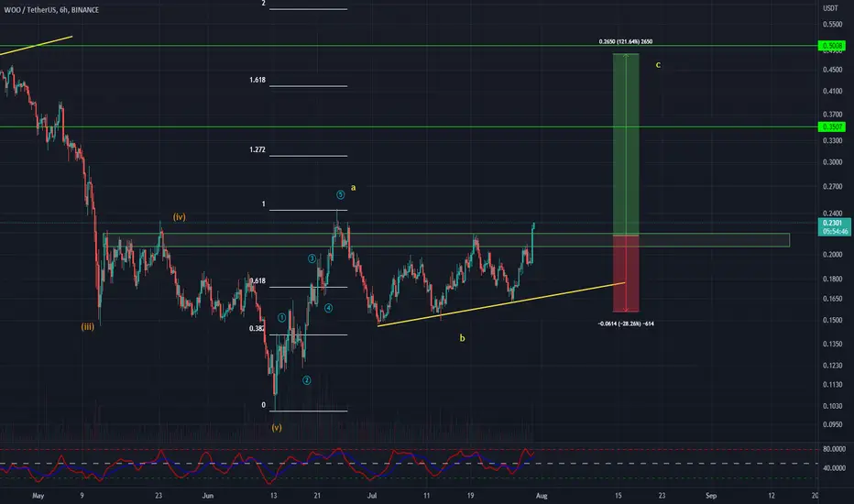Click the 13 date label on time axis
Image resolution: width=854 pixels, height=504 pixels.
(x=273, y=496)
